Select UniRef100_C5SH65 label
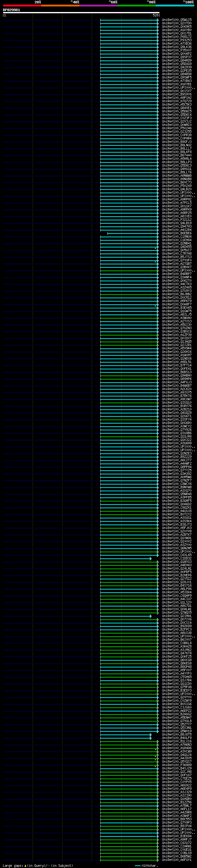This screenshot has width=197, height=868. 177,677
